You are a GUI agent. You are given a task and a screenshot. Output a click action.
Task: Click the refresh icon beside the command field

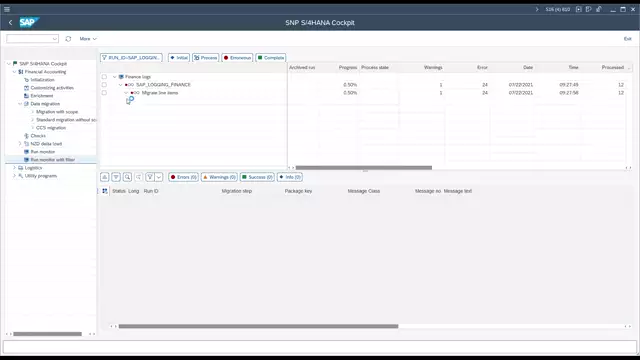point(68,39)
